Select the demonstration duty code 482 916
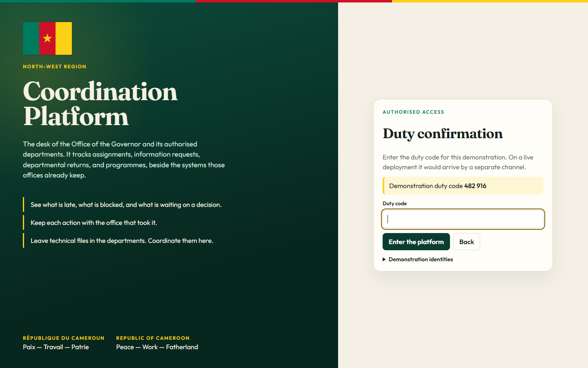 (x=475, y=186)
